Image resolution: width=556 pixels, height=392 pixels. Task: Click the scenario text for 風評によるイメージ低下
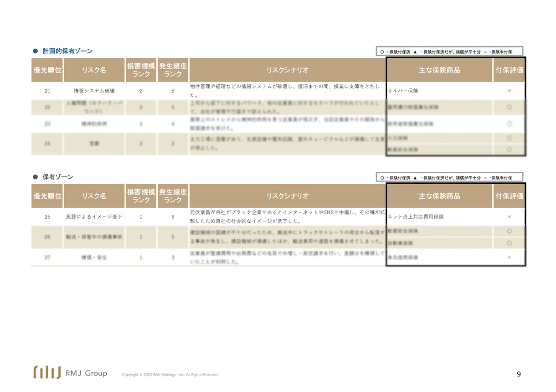pyautogui.click(x=287, y=217)
